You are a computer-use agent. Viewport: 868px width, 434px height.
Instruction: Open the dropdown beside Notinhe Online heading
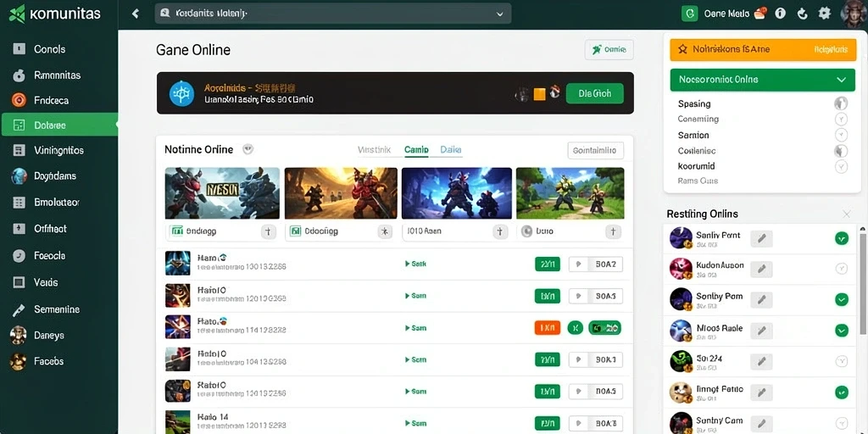[248, 149]
